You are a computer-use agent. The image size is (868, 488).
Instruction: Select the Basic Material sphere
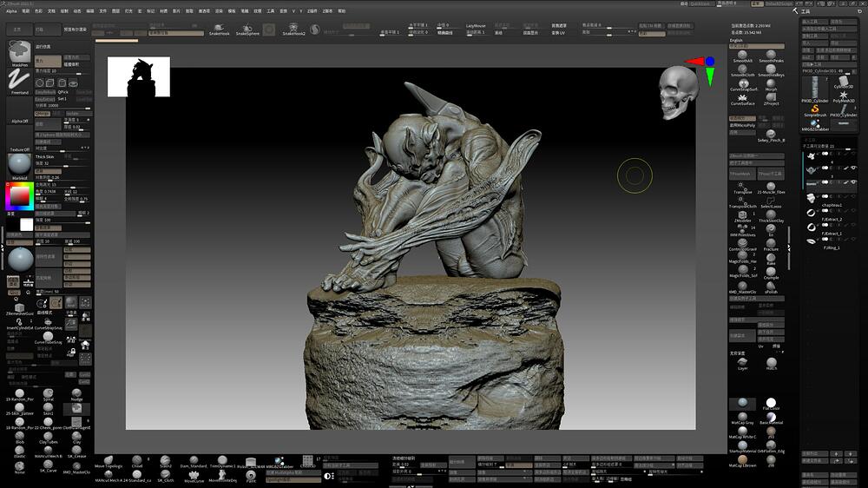pos(771,419)
